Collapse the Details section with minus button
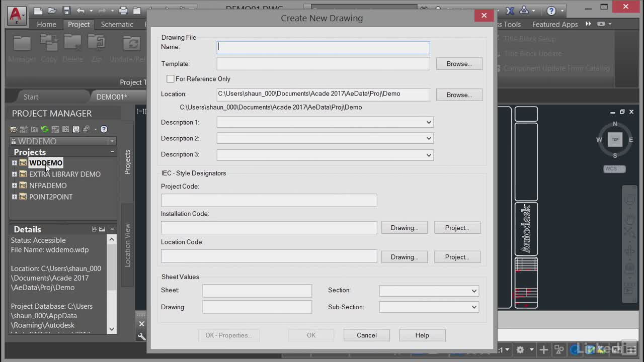 [112, 229]
